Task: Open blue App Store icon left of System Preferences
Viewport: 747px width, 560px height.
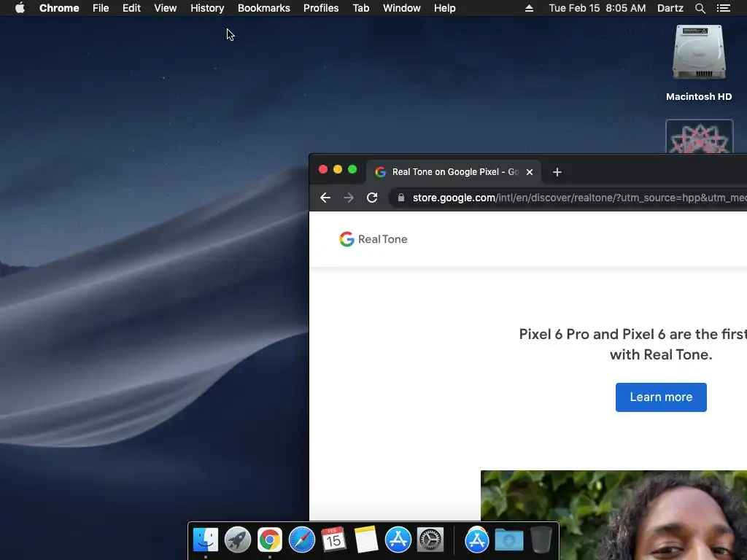Action: (398, 540)
